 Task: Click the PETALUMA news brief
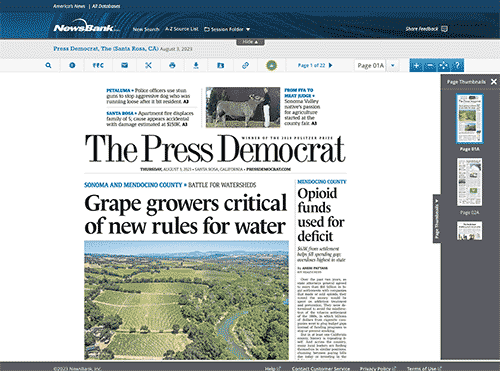pos(148,96)
